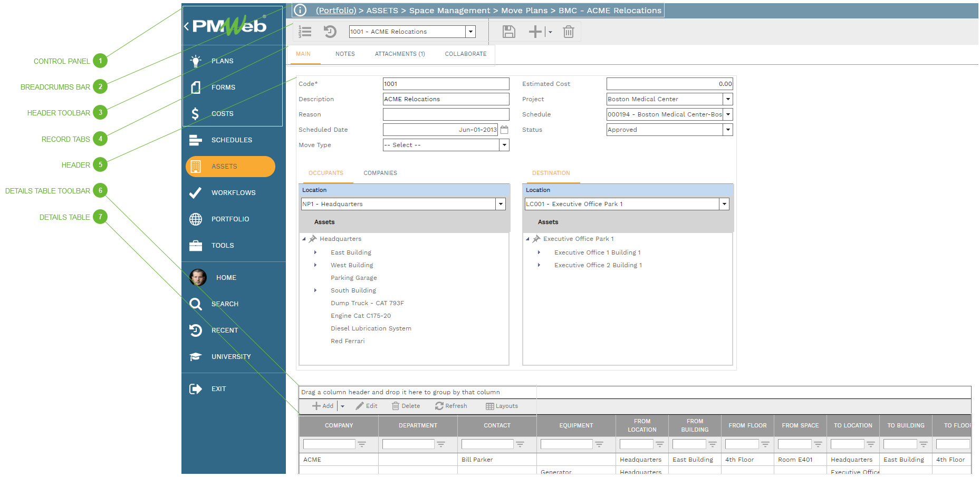Viewport: 980px width, 477px height.
Task: Switch to the Attachments (1) tab
Action: 399,54
